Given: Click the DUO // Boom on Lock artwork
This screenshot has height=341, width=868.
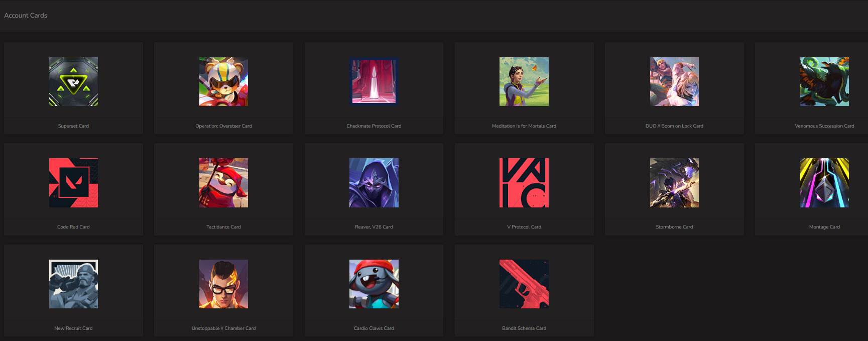Looking at the screenshot, I should 674,81.
